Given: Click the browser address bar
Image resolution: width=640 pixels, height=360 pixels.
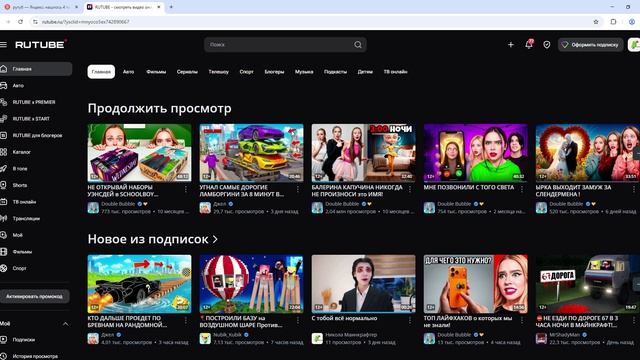Looking at the screenshot, I should [314, 22].
